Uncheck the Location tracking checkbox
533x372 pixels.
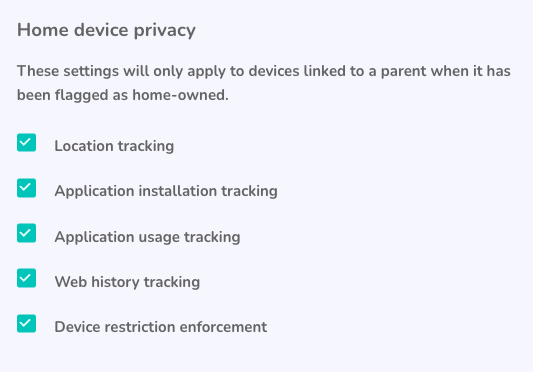tap(27, 142)
